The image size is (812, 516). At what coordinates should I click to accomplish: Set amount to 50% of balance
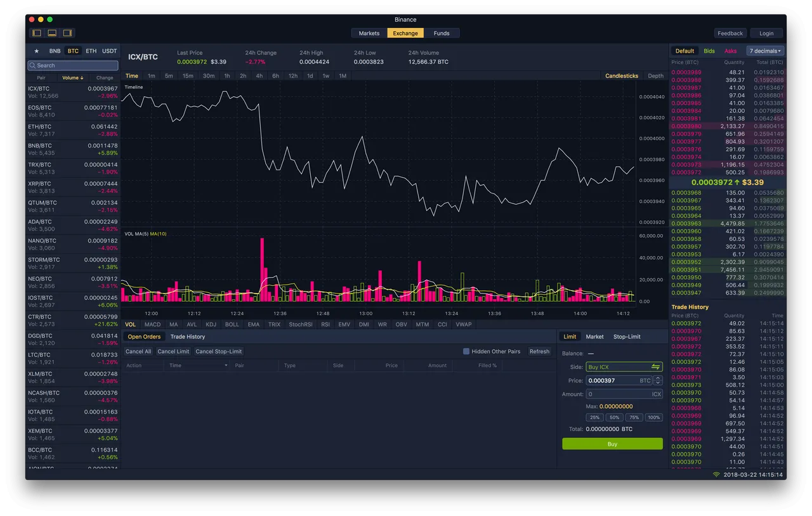[614, 417]
